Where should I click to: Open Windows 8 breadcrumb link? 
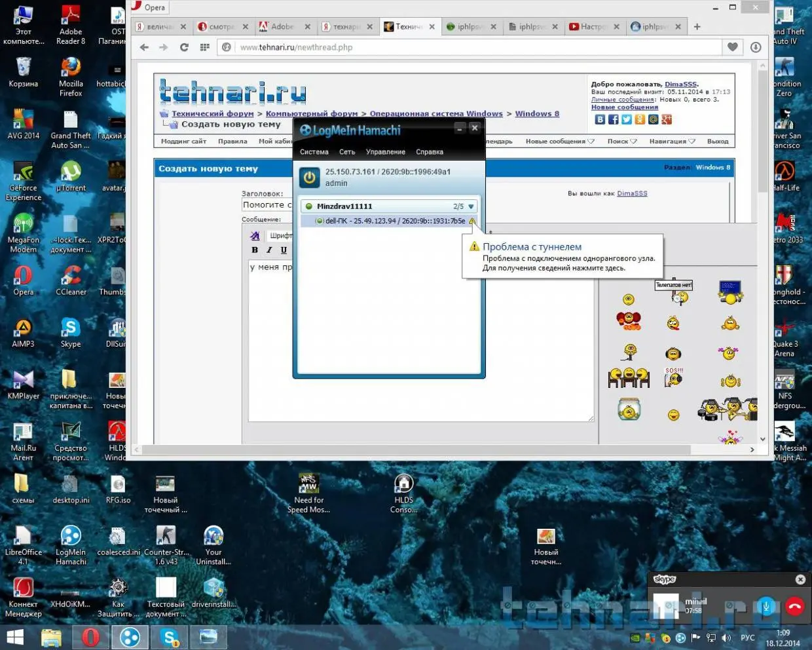coord(537,113)
